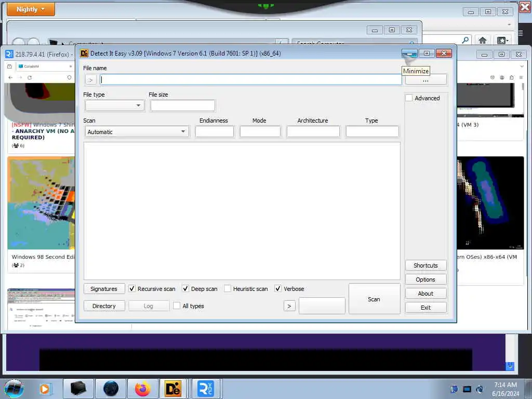
Task: Open the VNC browser's application menu icon
Action: 521,78
